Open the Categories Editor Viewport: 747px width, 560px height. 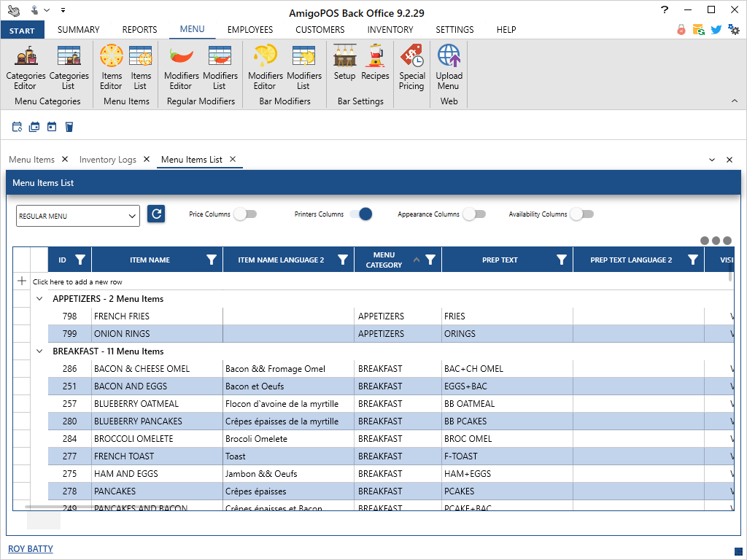point(26,67)
